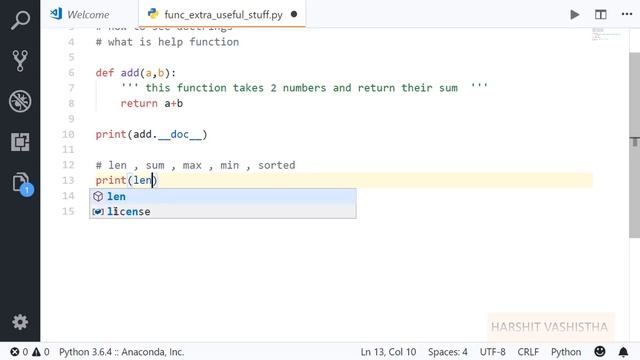Screen dimensions: 640x360
Task: Click the docstring text on line 7
Action: (304, 88)
